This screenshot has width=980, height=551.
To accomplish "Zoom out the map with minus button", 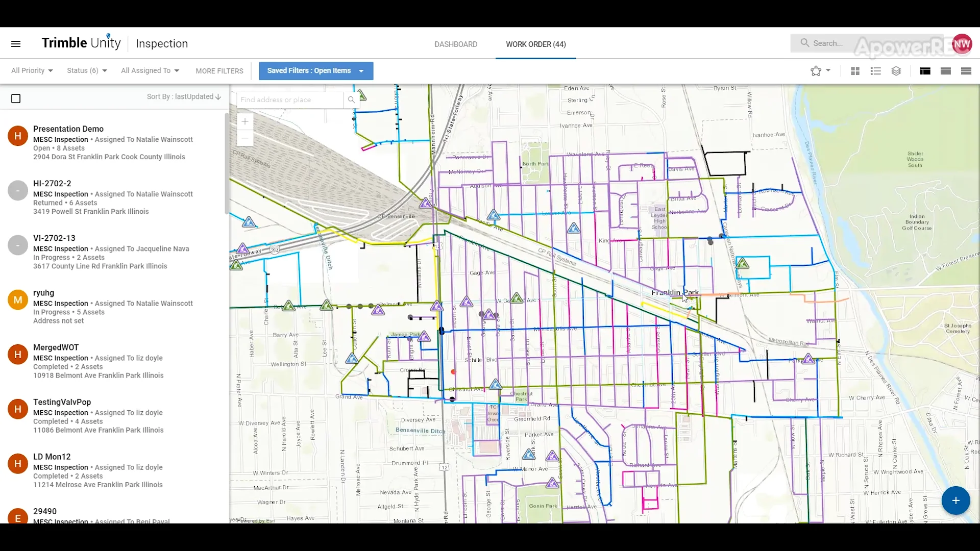I will click(x=245, y=138).
